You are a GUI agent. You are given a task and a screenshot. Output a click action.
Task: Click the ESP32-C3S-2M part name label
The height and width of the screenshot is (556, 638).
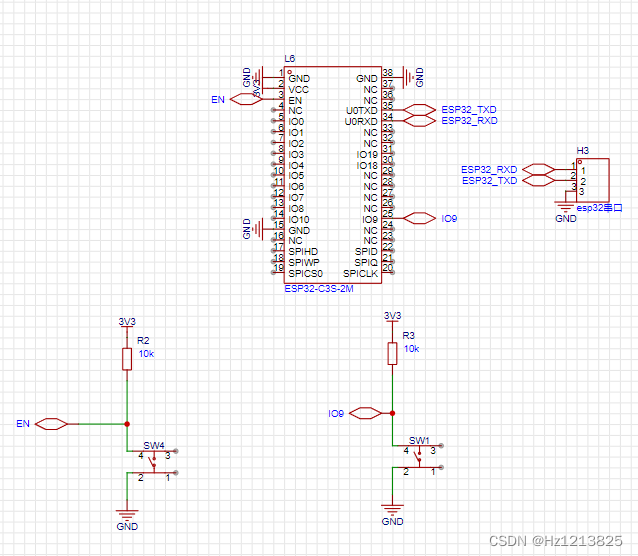[x=319, y=289]
